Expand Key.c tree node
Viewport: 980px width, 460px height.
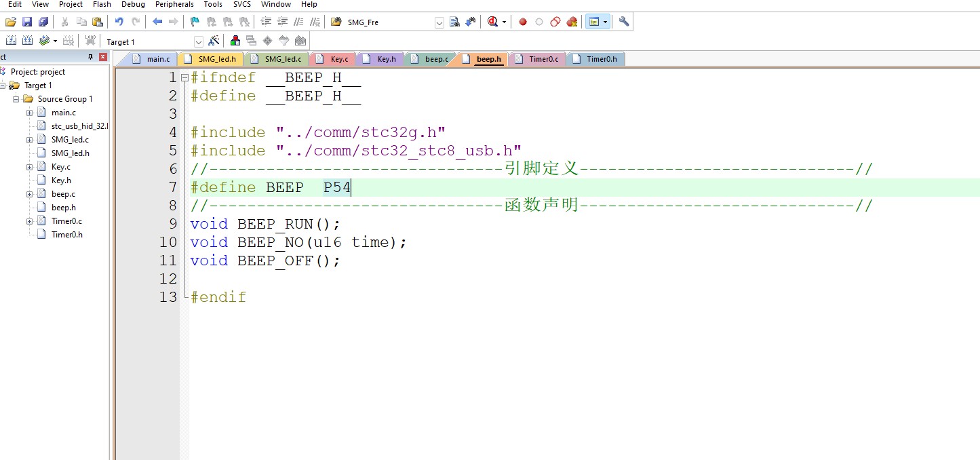click(30, 167)
